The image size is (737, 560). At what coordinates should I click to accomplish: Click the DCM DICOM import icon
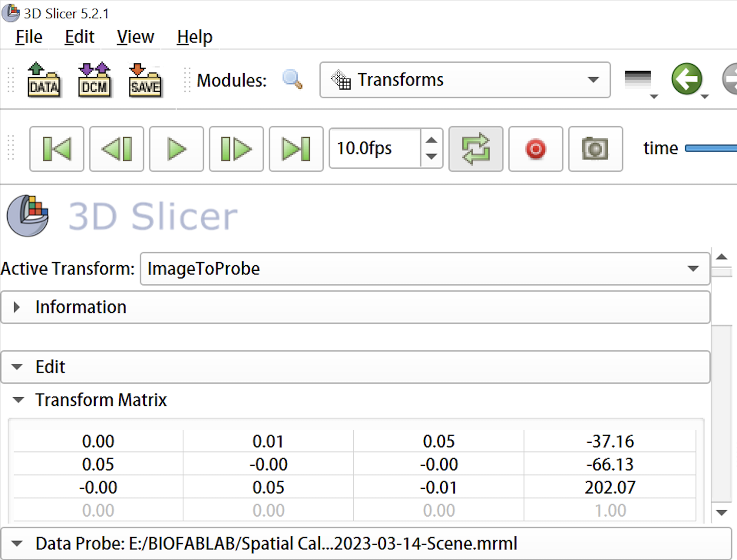pos(94,79)
